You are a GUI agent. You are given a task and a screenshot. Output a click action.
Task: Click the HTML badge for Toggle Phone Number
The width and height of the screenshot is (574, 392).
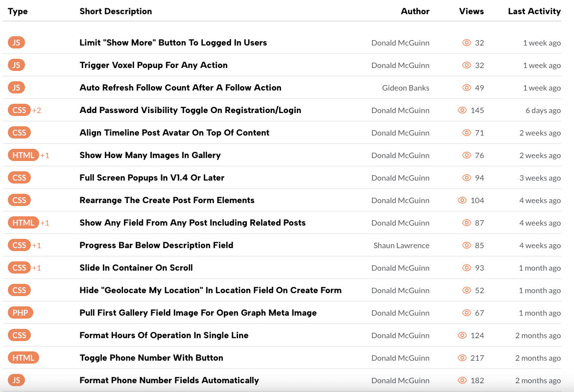point(23,358)
